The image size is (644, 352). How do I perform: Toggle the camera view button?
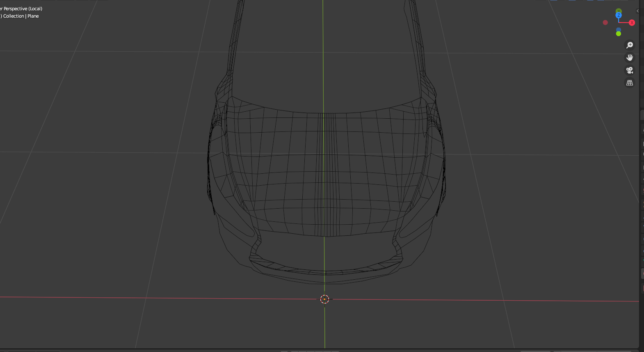coord(630,70)
